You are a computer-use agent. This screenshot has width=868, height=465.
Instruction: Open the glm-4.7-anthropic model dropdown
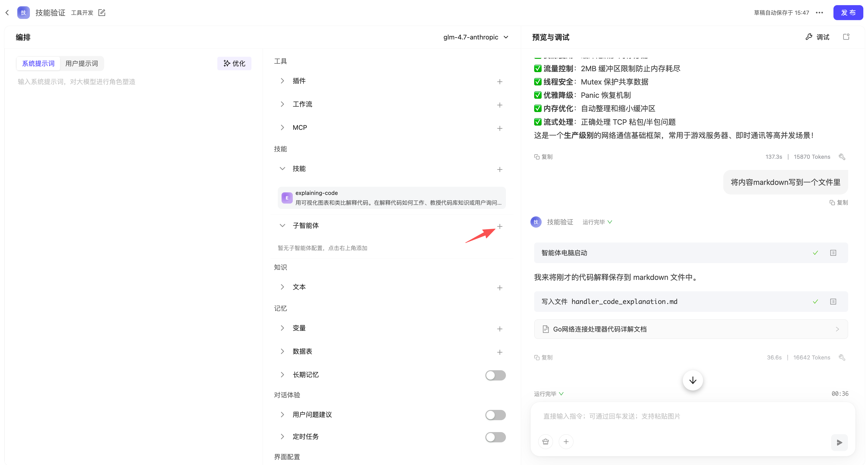[476, 37]
